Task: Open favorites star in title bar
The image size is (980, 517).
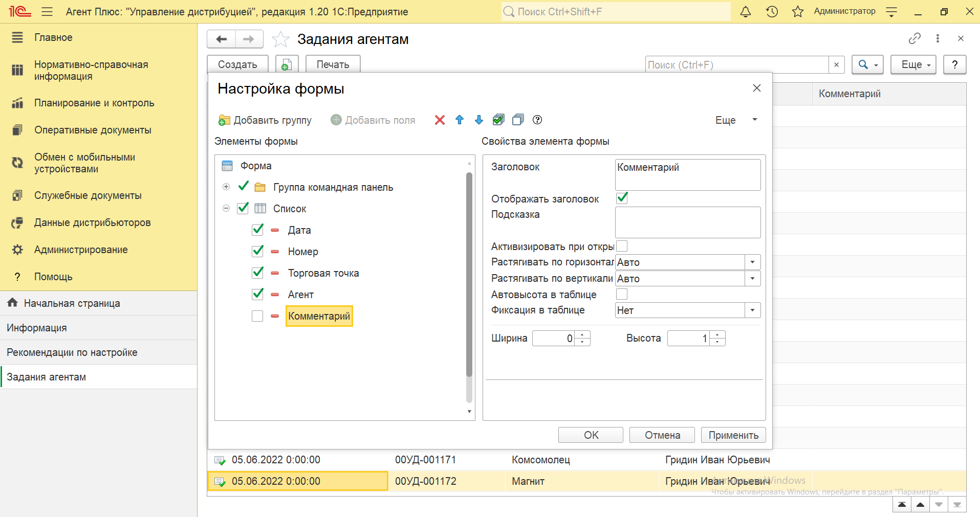Action: tap(797, 12)
